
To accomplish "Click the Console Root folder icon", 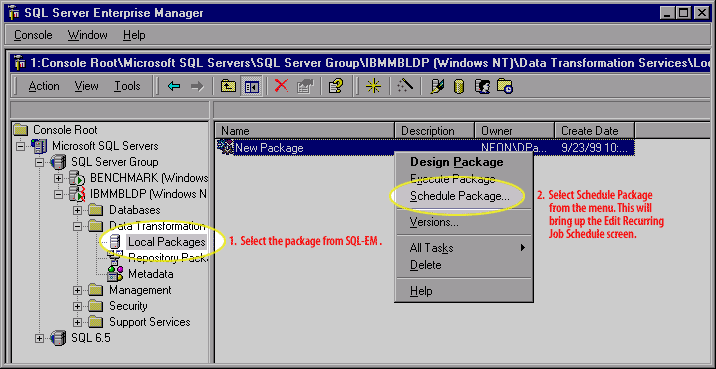I will point(21,130).
